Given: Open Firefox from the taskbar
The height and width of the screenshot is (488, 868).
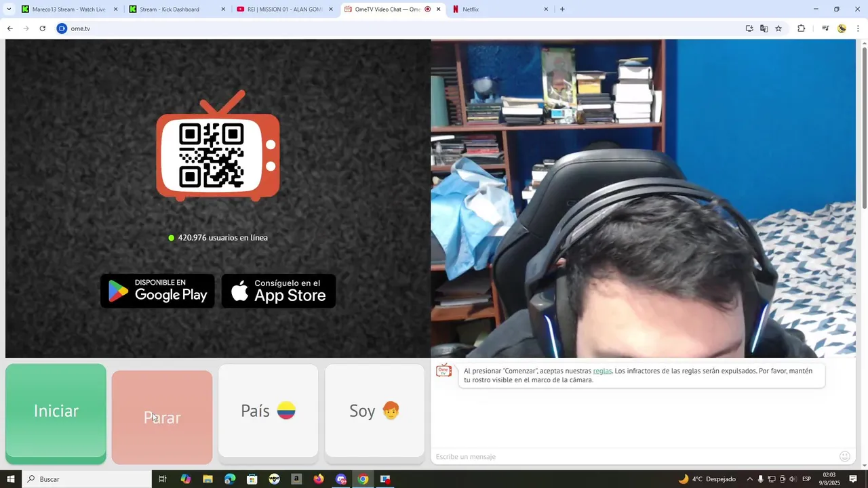Looking at the screenshot, I should pos(319,479).
